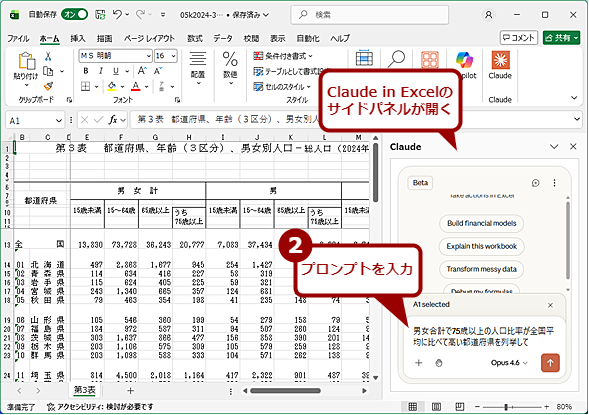Viewport: 589px width, 415px height.
Task: Open the user account icon
Action: [488, 15]
